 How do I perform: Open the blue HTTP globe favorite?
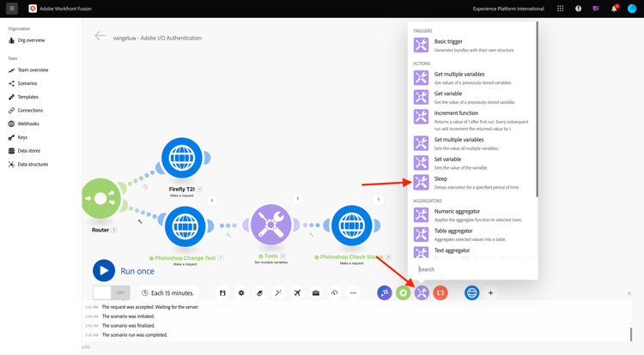[x=472, y=292]
